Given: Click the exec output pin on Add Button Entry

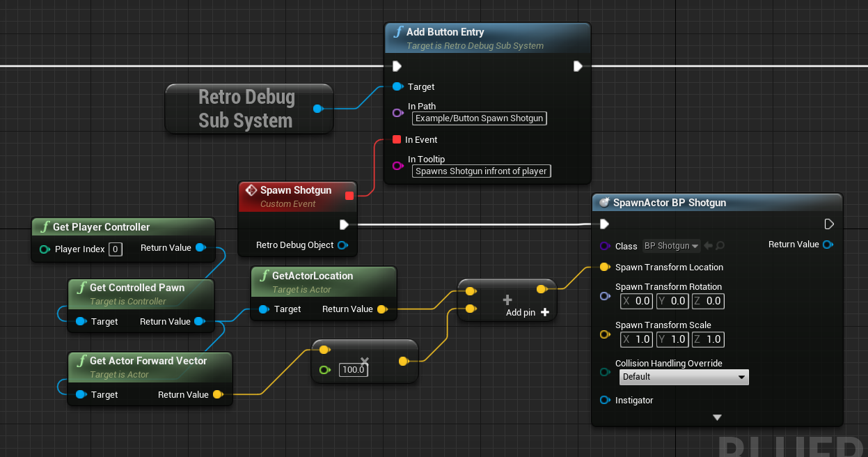Looking at the screenshot, I should point(578,65).
